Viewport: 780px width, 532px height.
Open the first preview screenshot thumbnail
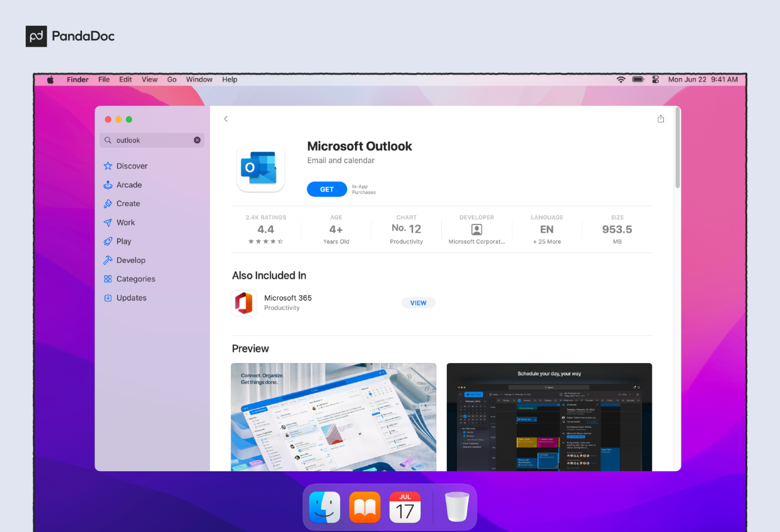334,417
